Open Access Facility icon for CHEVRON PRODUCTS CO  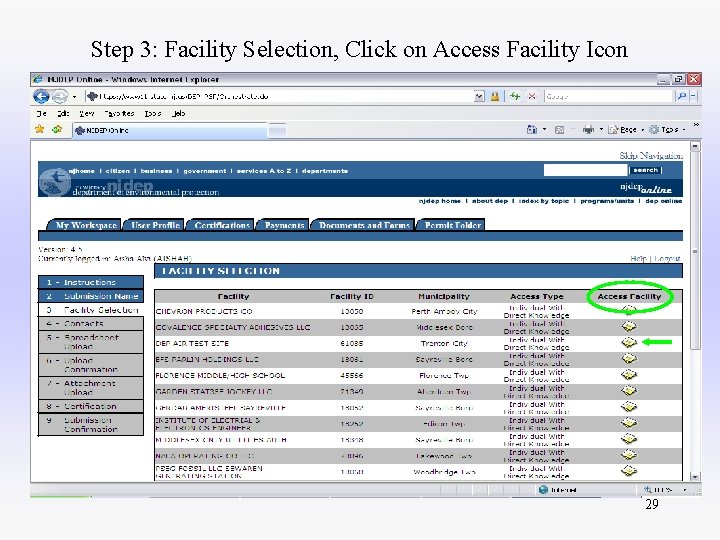pyautogui.click(x=629, y=310)
